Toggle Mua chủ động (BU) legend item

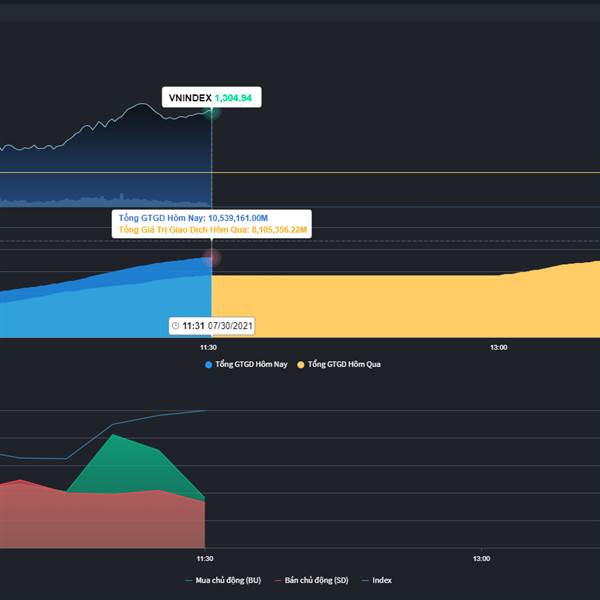click(223, 580)
